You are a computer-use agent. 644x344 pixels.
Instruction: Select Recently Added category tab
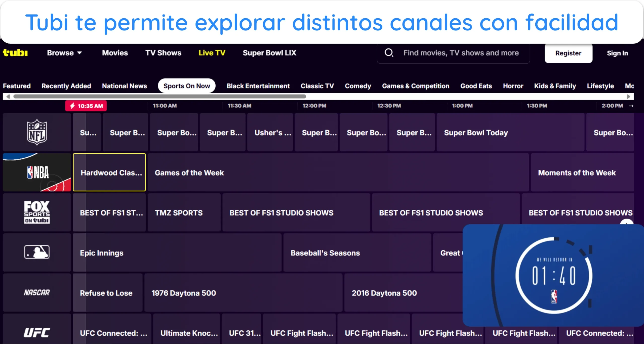(66, 86)
